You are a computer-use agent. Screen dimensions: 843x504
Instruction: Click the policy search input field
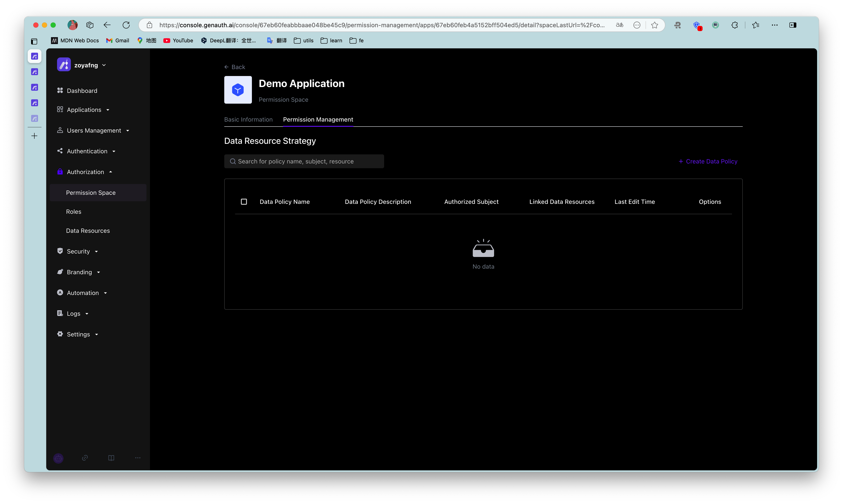[304, 161]
